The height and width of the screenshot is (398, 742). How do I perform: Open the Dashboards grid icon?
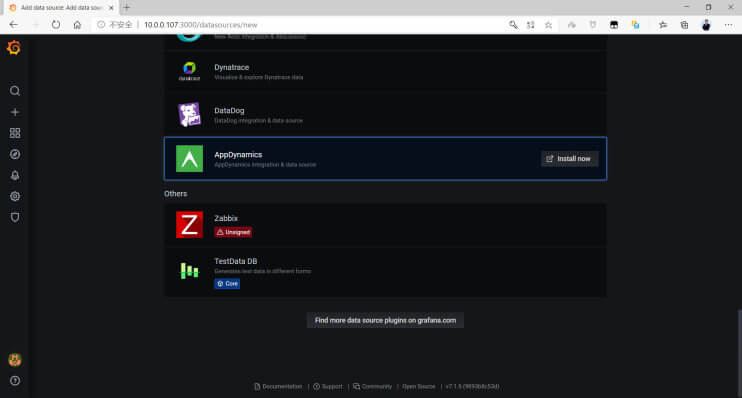point(15,133)
